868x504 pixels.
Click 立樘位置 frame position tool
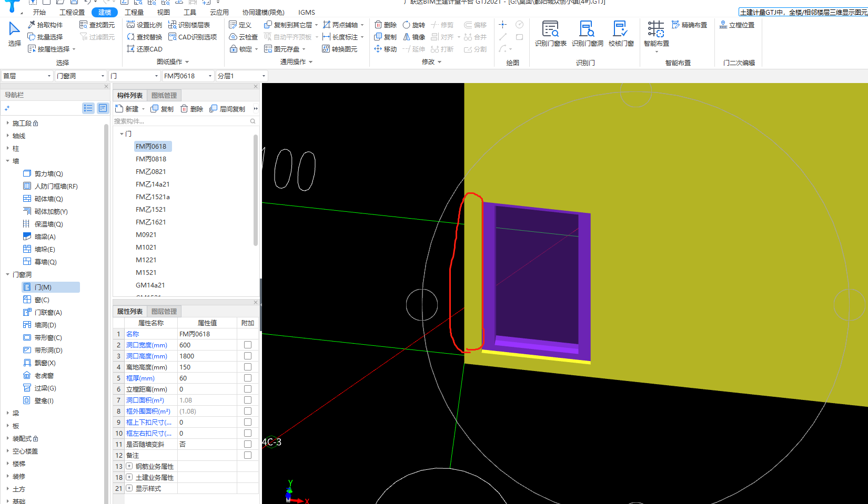point(737,25)
